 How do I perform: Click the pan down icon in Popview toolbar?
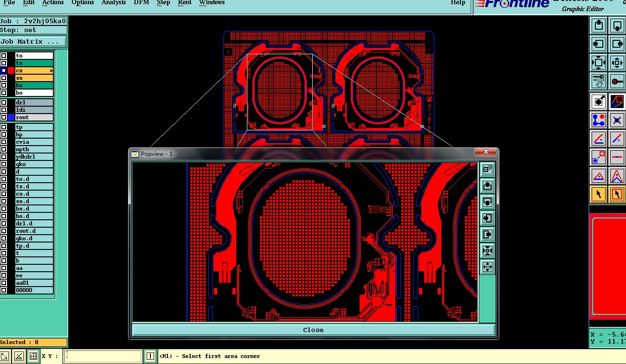pos(487,202)
